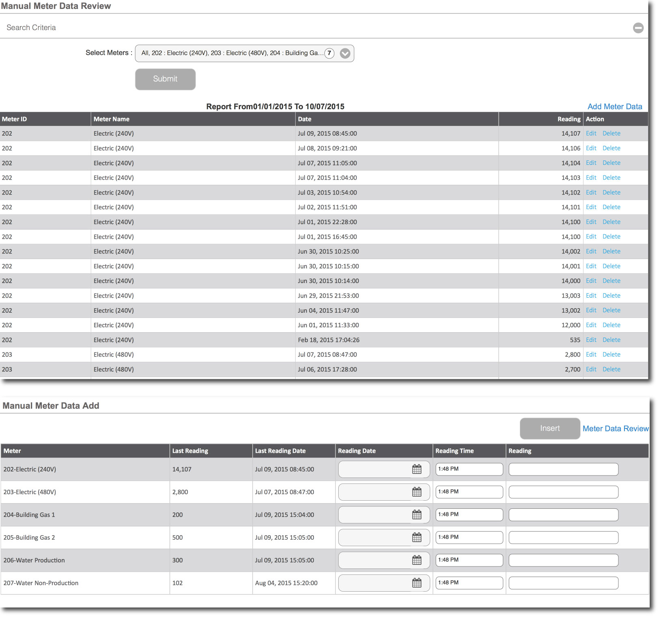672x629 pixels.
Task: Delete the Jul 01, 2015 16:45:00 reading
Action: pyautogui.click(x=611, y=236)
